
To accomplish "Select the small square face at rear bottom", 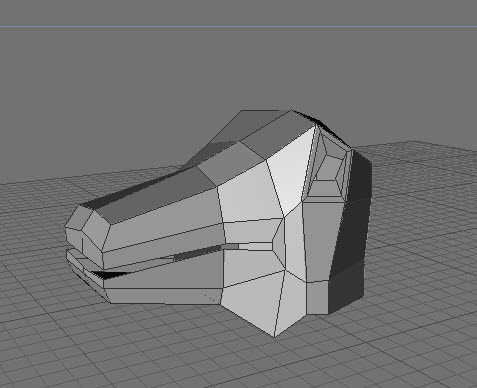I will [317, 297].
